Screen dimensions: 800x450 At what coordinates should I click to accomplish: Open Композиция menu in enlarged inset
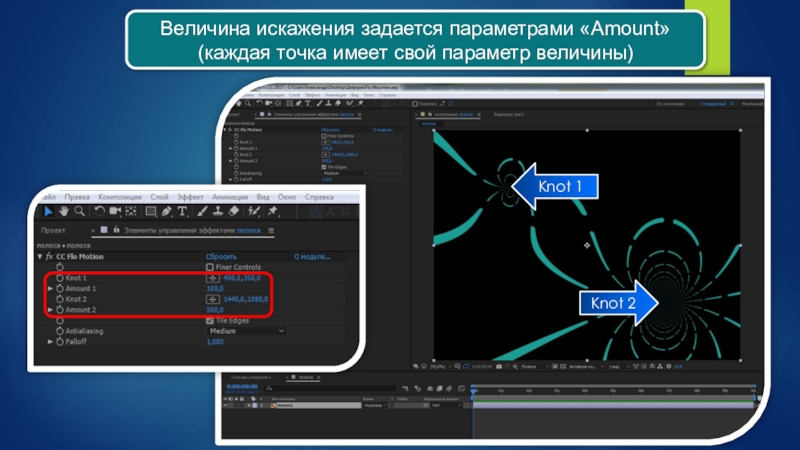[120, 197]
